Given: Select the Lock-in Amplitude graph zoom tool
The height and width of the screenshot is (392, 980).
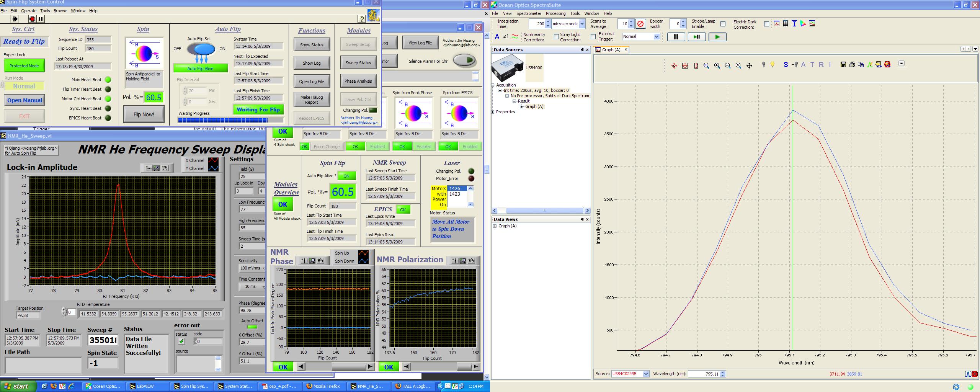Looking at the screenshot, I should [x=157, y=168].
